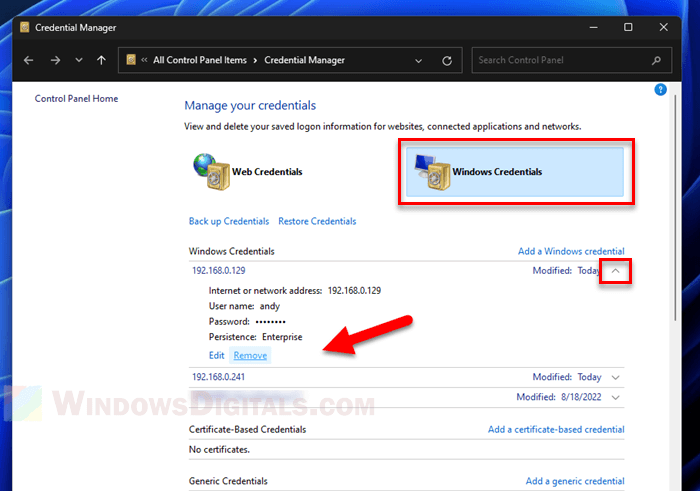Click the Credential Manager title bar icon
This screenshot has width=700, height=491.
pos(25,27)
